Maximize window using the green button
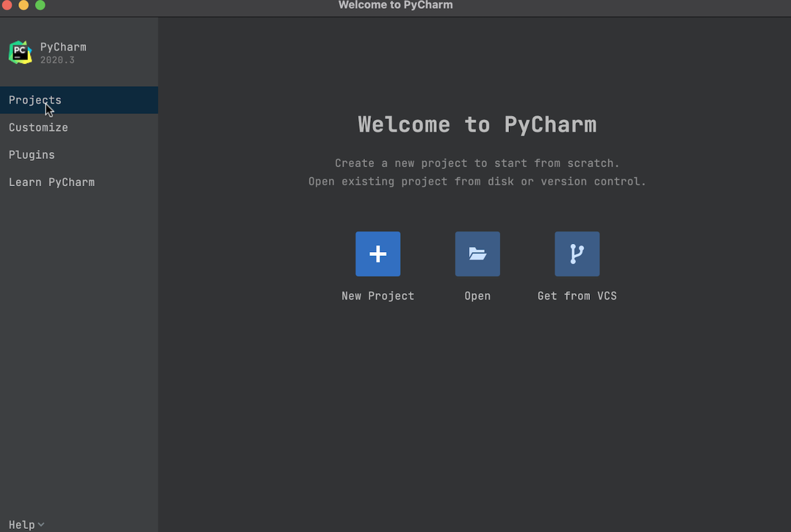 coord(40,5)
